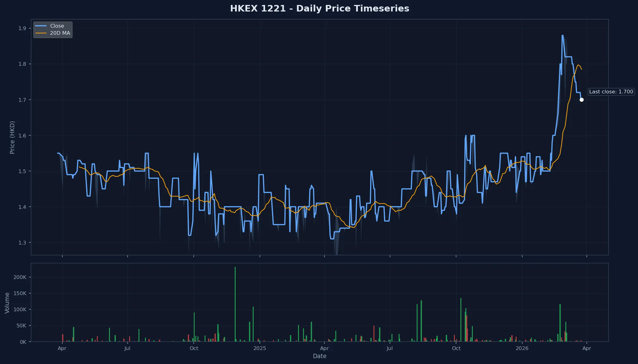The height and width of the screenshot is (364, 638).
Task: Click the chart title 'HKEX 1221 - Daily Price Timeseries'
Action: pos(319,9)
